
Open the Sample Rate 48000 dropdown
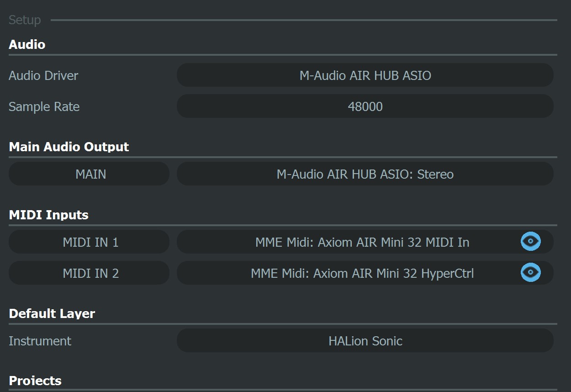point(365,106)
